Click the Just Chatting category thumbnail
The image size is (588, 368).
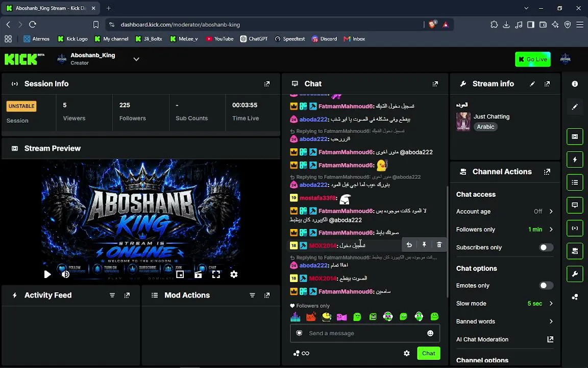(463, 122)
